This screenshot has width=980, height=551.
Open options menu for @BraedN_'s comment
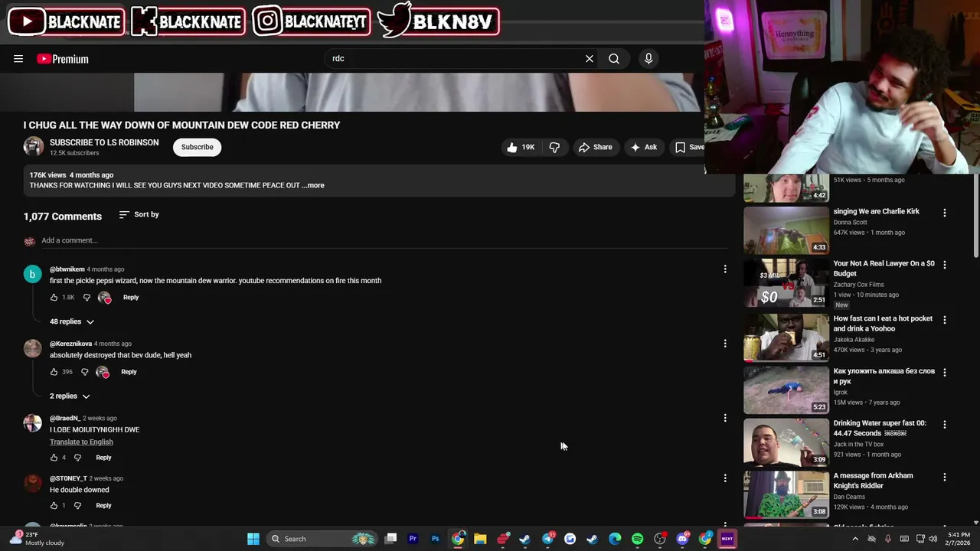[x=725, y=418]
